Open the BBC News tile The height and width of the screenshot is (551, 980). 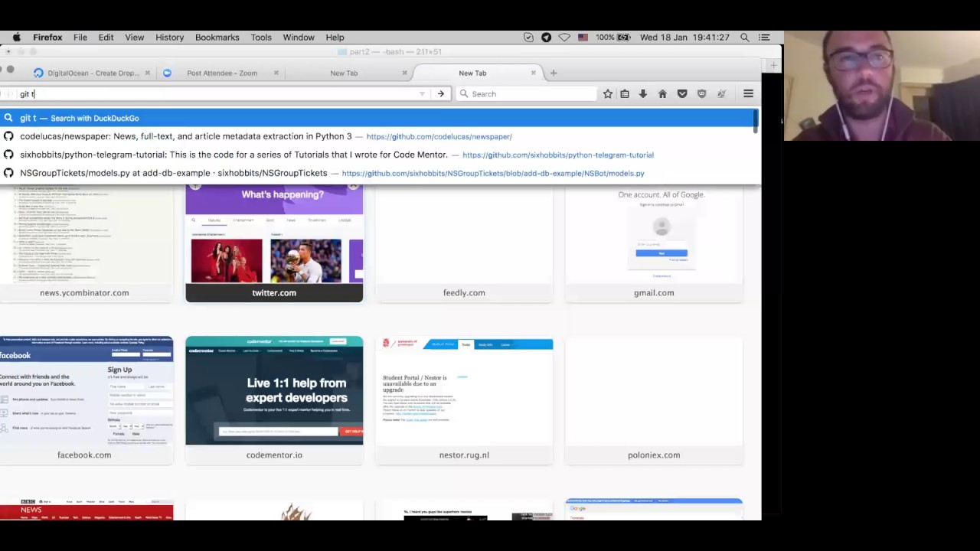(x=84, y=510)
